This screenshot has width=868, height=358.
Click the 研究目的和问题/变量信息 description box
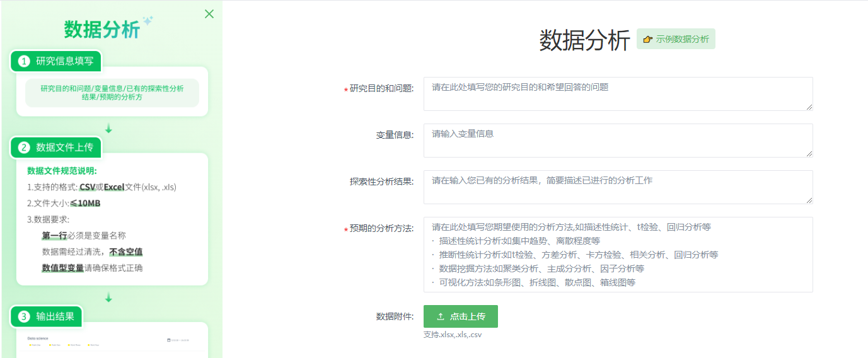pyautogui.click(x=112, y=93)
